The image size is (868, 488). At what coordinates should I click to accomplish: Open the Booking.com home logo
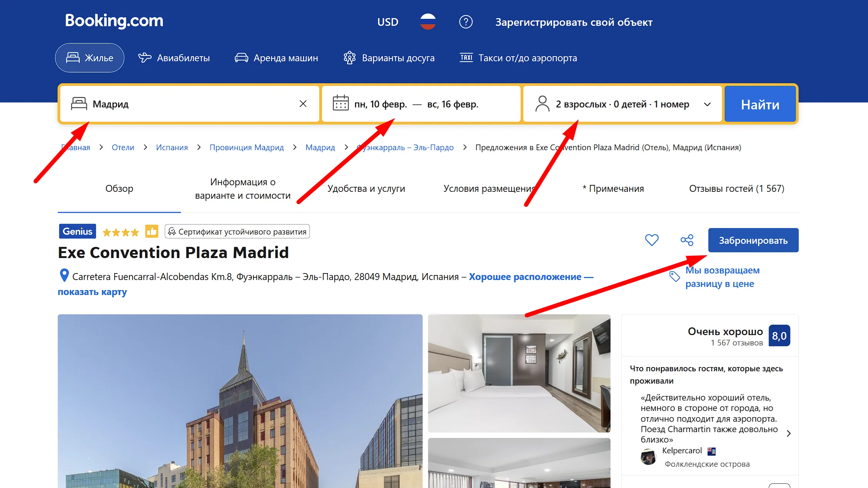(x=114, y=21)
